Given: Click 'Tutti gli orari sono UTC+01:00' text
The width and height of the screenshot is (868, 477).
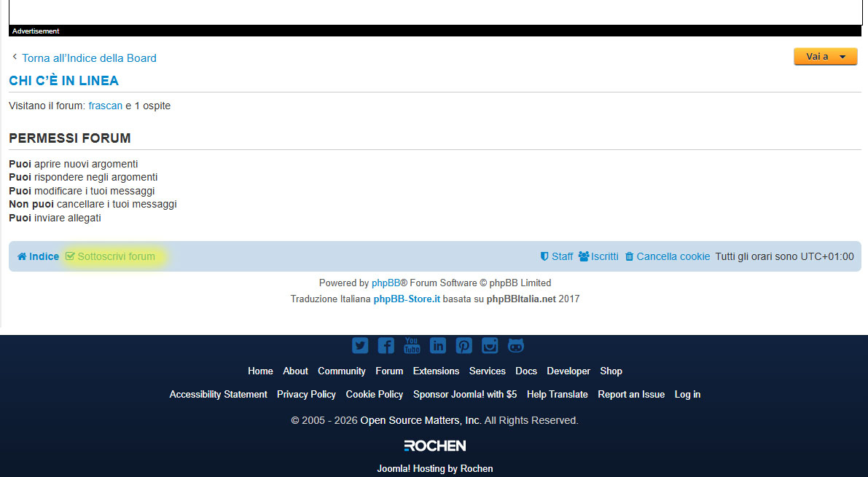Looking at the screenshot, I should pos(784,256).
